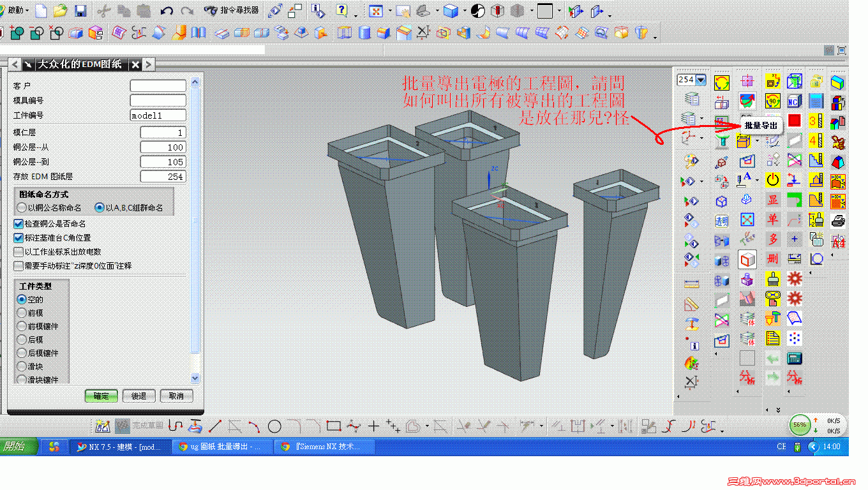The width and height of the screenshot is (868, 490).
Task: Undo the last action
Action: coord(167,11)
